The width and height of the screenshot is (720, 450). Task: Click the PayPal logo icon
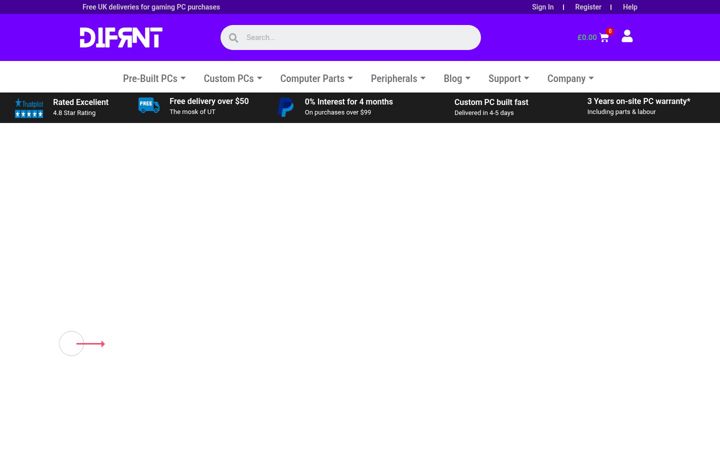tap(286, 107)
